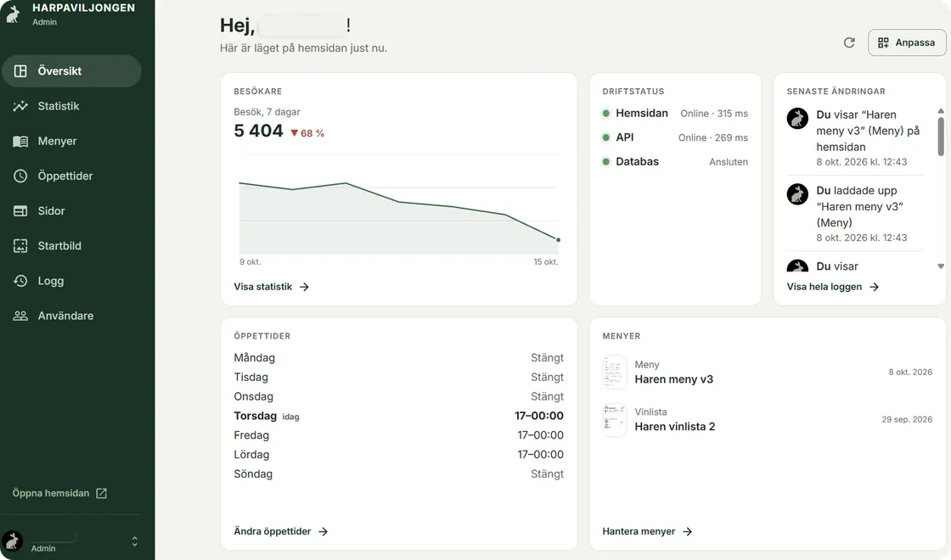Viewport: 951px width, 560px height.
Task: Click the 'Du laddade upp' log entry
Action: pyautogui.click(x=854, y=213)
